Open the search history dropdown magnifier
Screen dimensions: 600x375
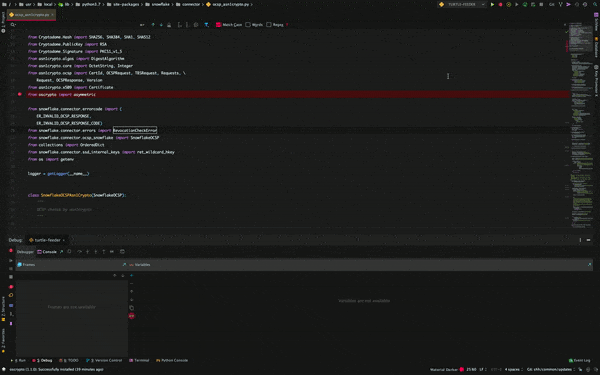click(13, 24)
